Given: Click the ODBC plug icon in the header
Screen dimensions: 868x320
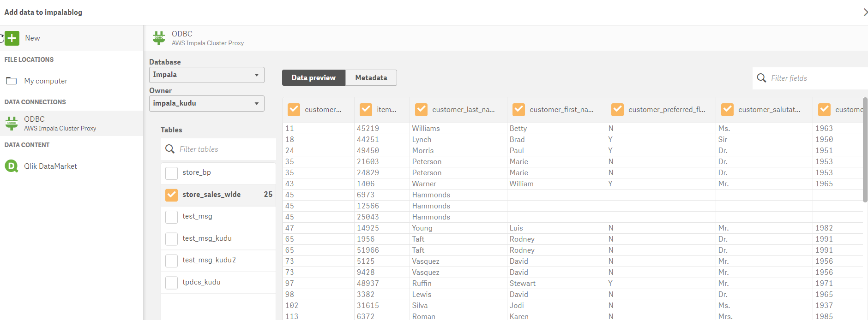Looking at the screenshot, I should tap(159, 38).
